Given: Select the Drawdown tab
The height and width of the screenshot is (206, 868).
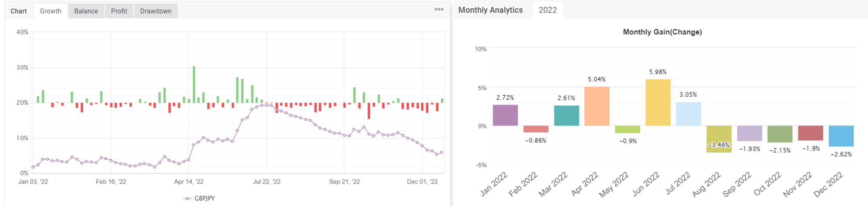Looking at the screenshot, I should pos(156,11).
